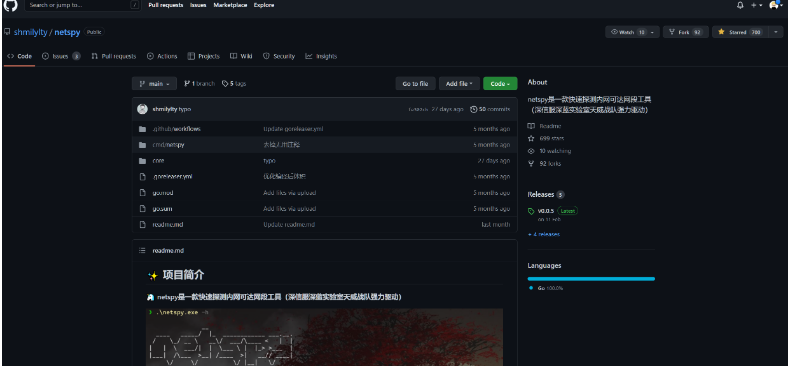Click the file icon for .goreleaser.yml
The width and height of the screenshot is (789, 366).
point(142,177)
